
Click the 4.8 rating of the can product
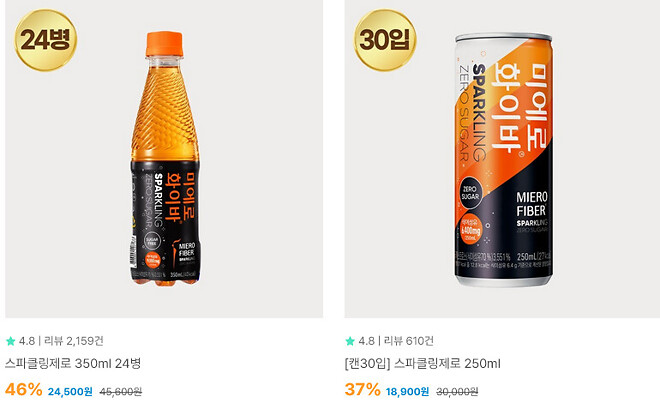point(366,341)
